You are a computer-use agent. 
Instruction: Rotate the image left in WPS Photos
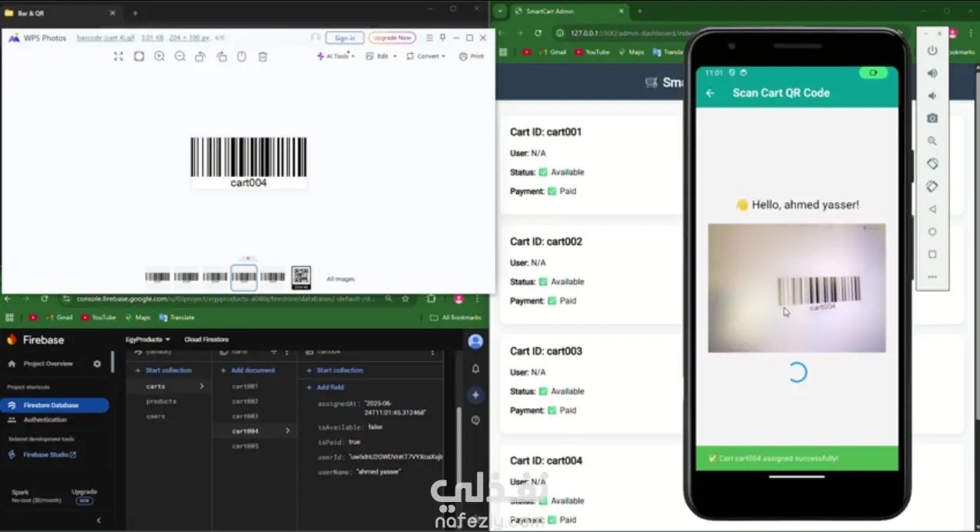pyautogui.click(x=200, y=56)
